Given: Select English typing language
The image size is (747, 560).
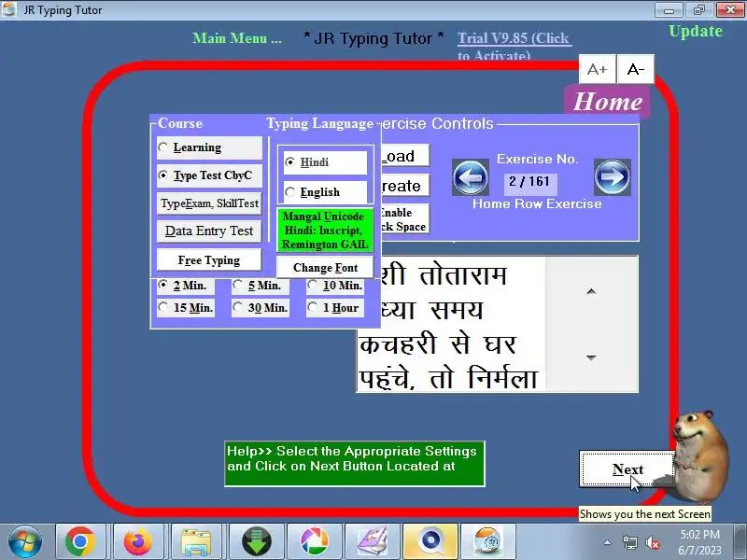Looking at the screenshot, I should click(x=325, y=192).
